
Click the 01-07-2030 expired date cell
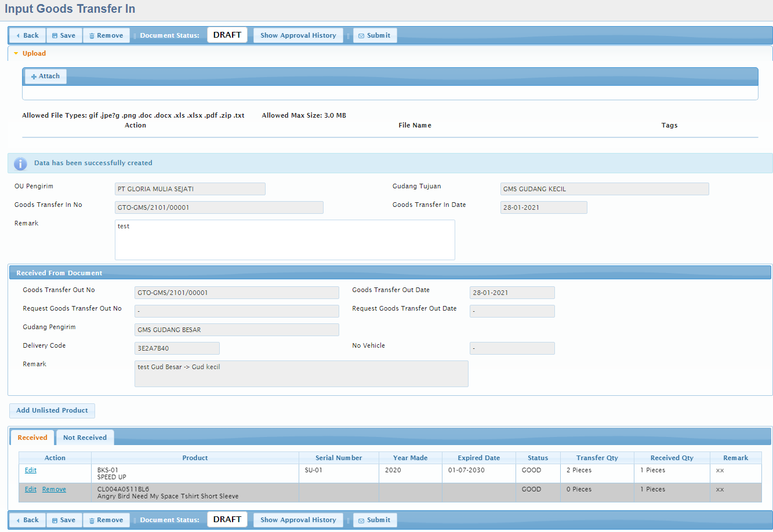coord(478,473)
